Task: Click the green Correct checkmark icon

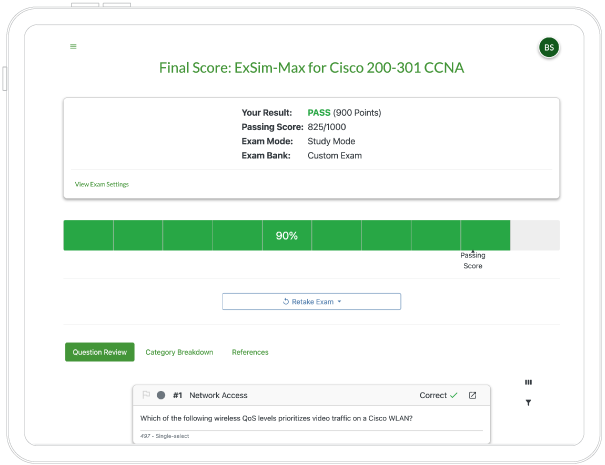Action: tap(454, 395)
